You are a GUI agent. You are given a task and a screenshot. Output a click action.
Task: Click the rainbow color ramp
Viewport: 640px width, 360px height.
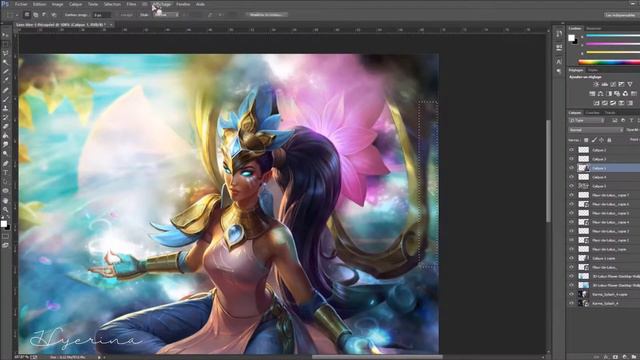(x=609, y=62)
